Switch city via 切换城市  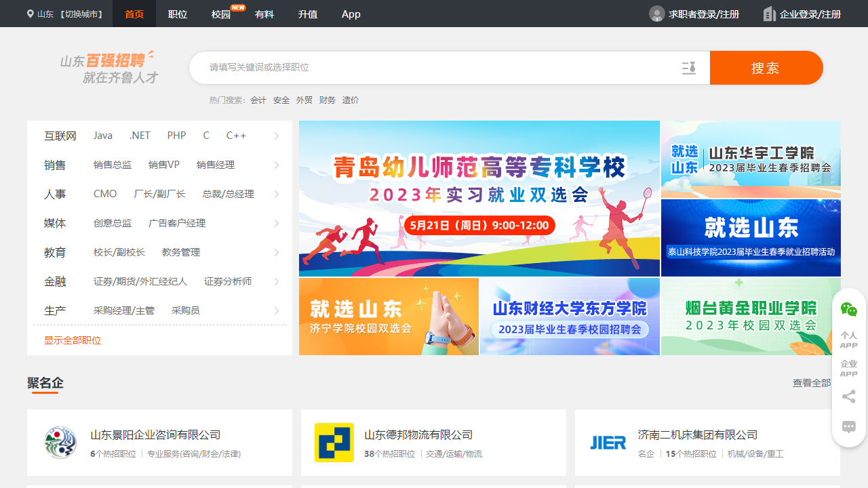click(80, 14)
